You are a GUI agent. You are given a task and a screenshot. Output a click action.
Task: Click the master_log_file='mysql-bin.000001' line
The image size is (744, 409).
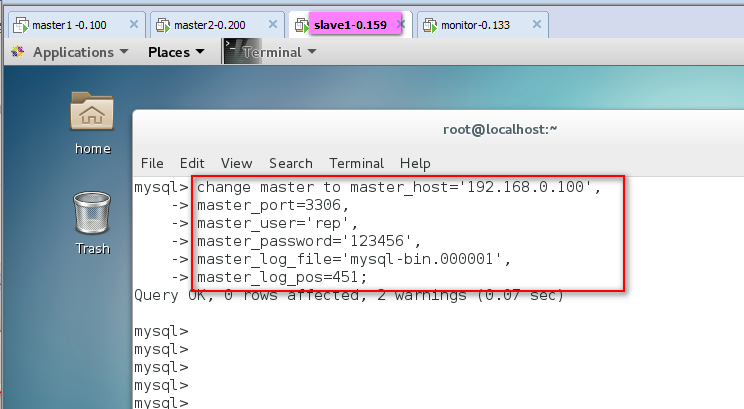tap(354, 259)
